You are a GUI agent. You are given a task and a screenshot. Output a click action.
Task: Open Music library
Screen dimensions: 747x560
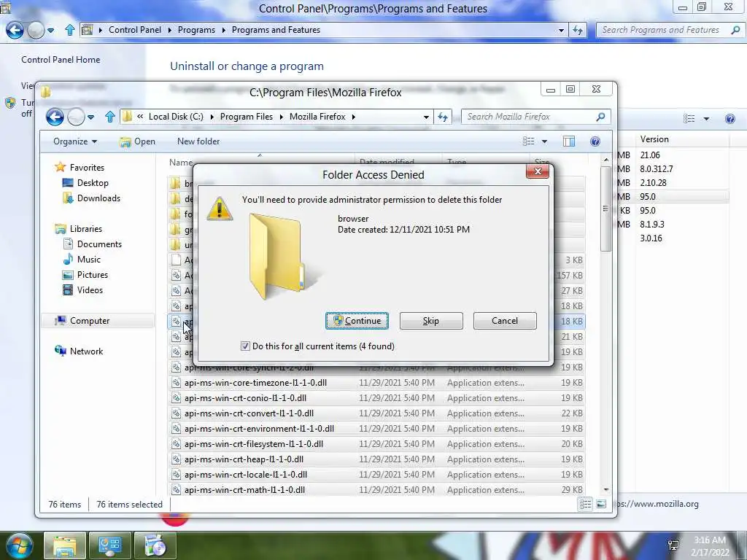pos(88,260)
